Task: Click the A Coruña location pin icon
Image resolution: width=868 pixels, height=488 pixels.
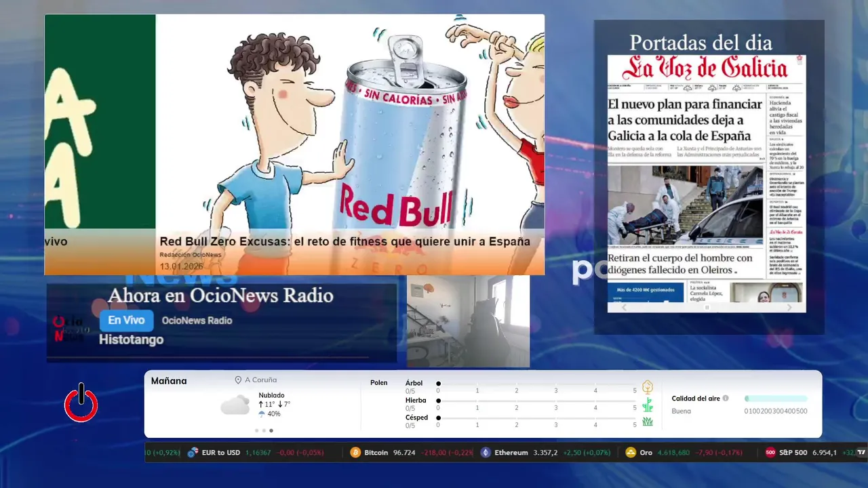Action: click(238, 380)
